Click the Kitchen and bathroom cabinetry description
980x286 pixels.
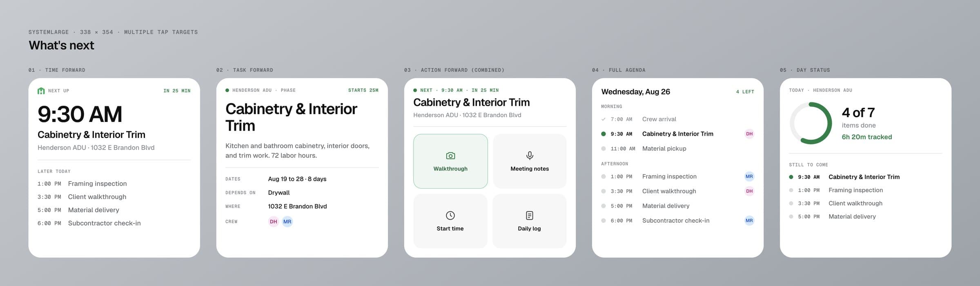pyautogui.click(x=297, y=151)
